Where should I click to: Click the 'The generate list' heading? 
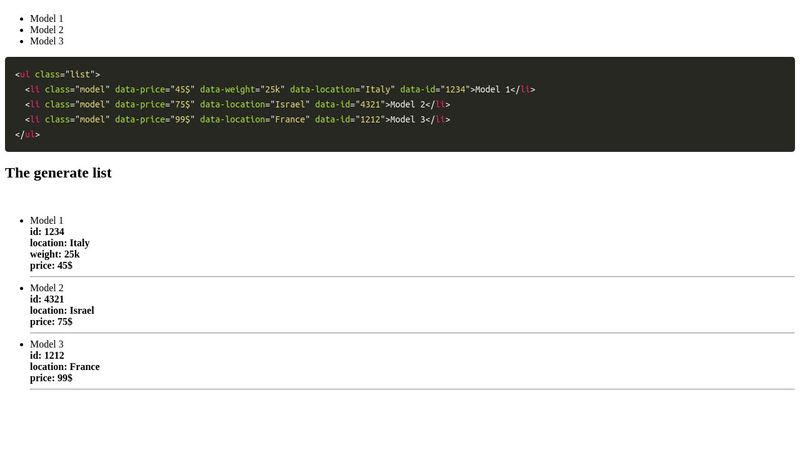(x=58, y=173)
